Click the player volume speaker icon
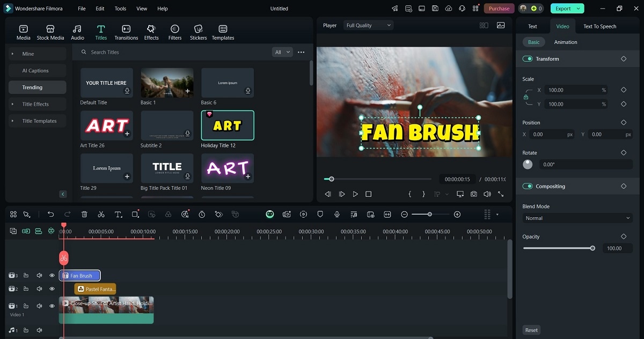This screenshot has height=339, width=644. click(x=487, y=194)
